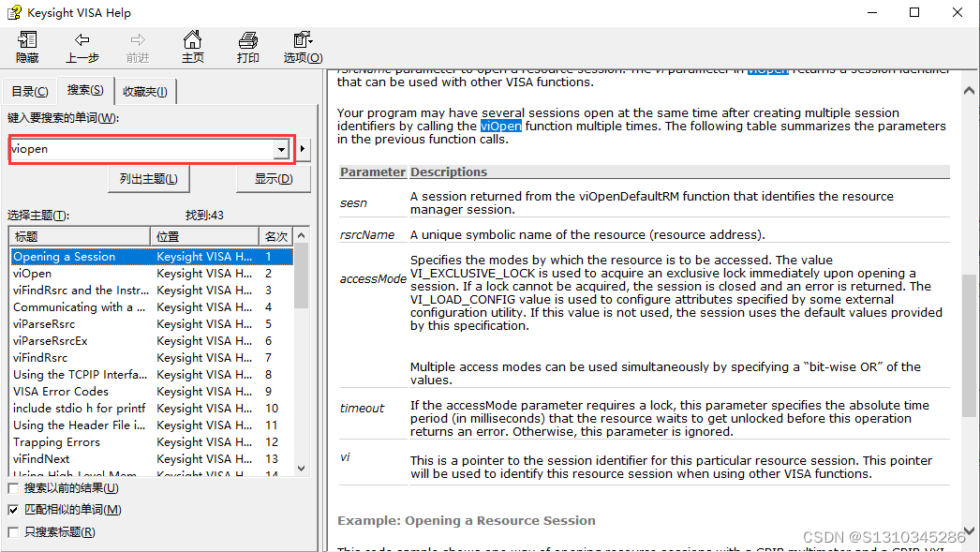Viewport: 980px width, 552px height.
Task: Click the 'accessMode' parameter name
Action: click(x=373, y=279)
